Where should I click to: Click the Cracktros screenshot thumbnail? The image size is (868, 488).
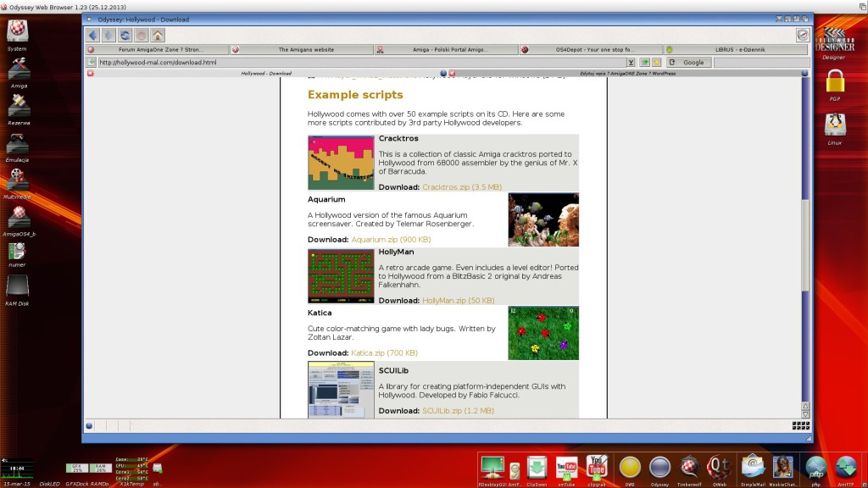pos(341,163)
